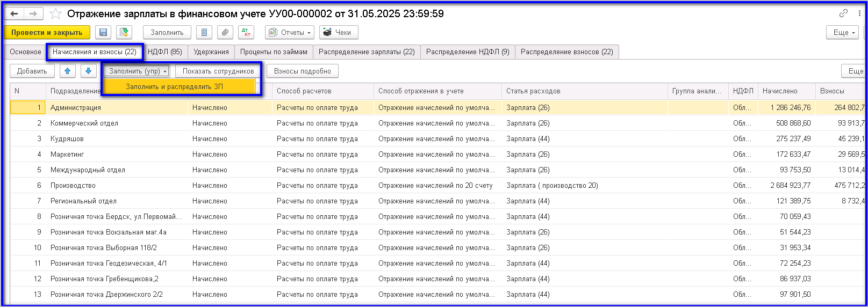Select Заполнить и распределить ЗП menu item
Viewport: 868px width, 307px height.
(x=174, y=86)
